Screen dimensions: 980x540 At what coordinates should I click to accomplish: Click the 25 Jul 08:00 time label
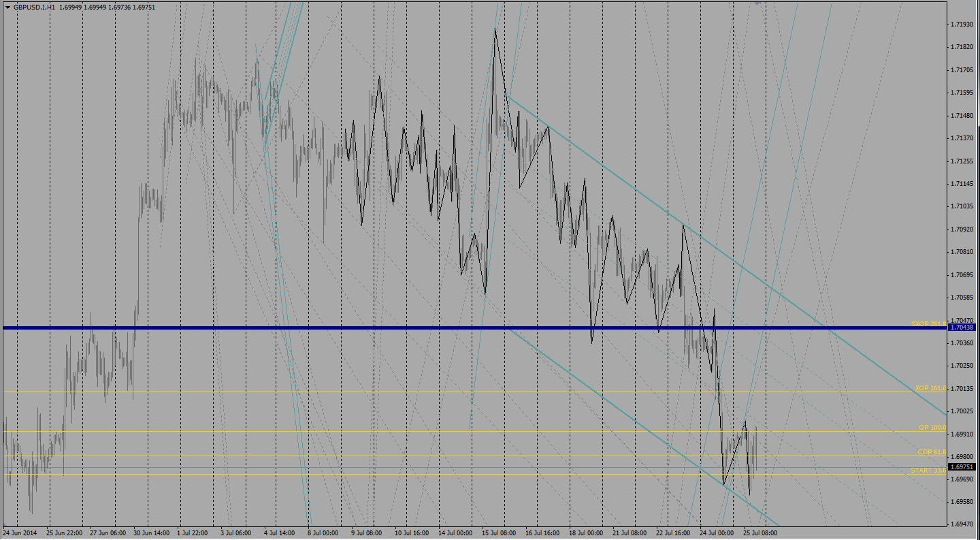[x=759, y=533]
